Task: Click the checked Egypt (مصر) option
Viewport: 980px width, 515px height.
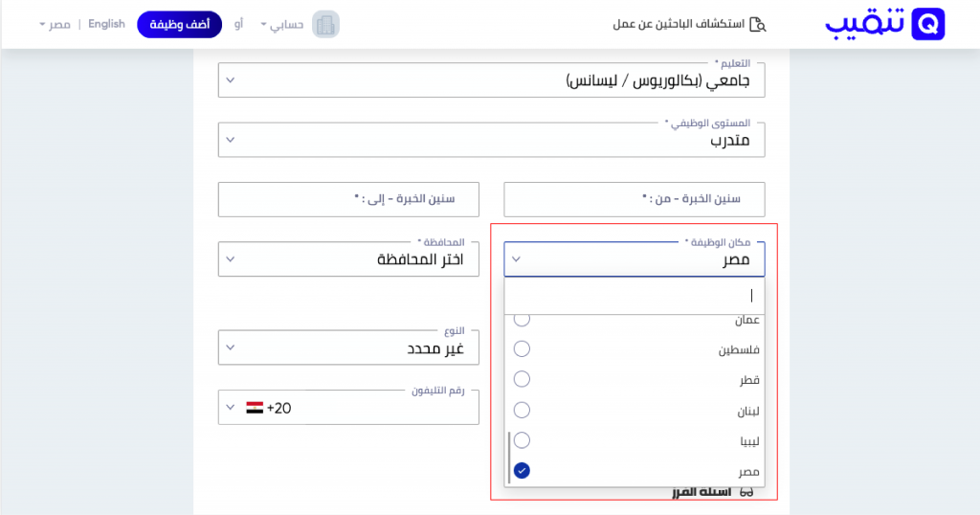Action: coord(522,471)
